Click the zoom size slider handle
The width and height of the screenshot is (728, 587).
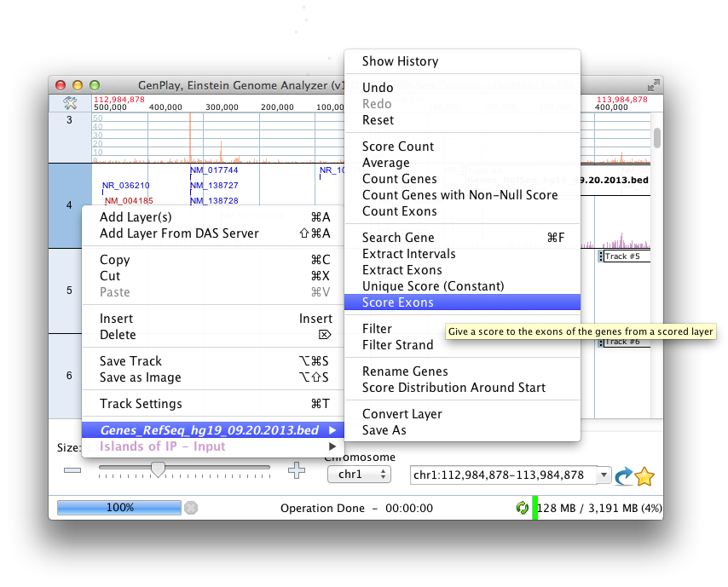click(x=158, y=469)
